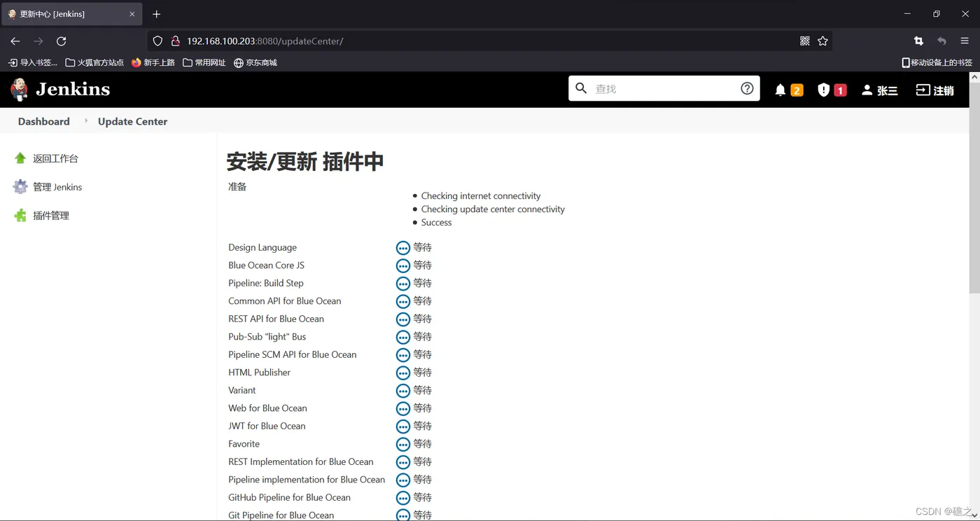Click the browser address bar URL
The height and width of the screenshot is (521, 980).
pyautogui.click(x=265, y=41)
